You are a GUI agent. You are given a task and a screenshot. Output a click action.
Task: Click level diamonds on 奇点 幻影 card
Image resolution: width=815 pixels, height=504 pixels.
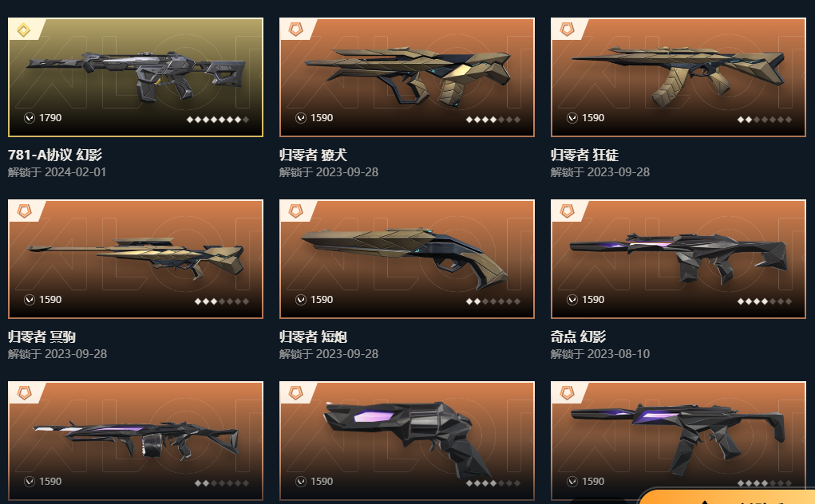[x=764, y=301]
